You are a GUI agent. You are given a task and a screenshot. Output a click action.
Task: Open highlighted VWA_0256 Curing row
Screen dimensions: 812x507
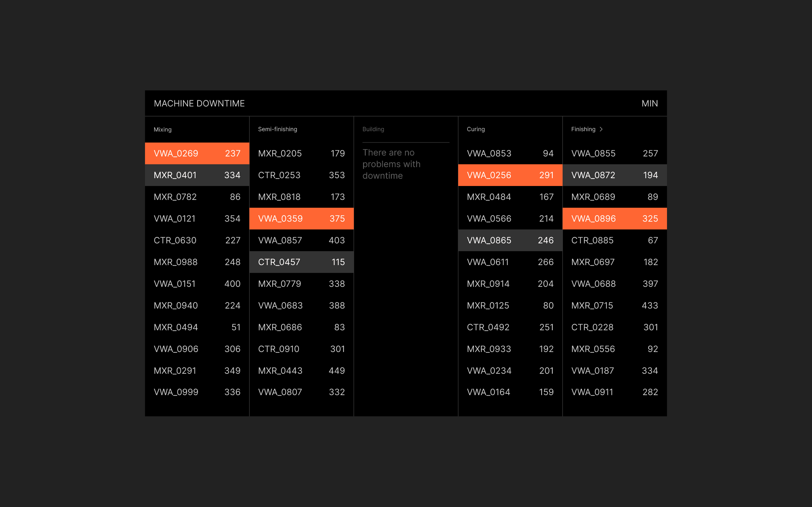[x=510, y=175]
